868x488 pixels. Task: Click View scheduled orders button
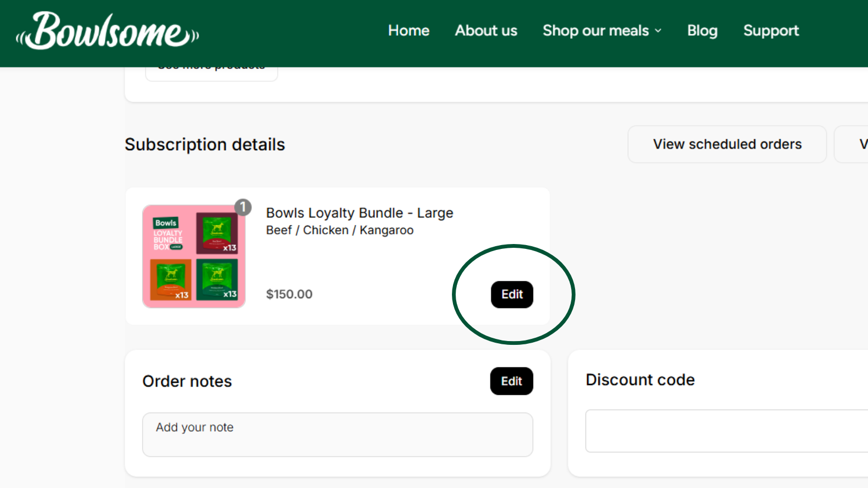(x=727, y=144)
